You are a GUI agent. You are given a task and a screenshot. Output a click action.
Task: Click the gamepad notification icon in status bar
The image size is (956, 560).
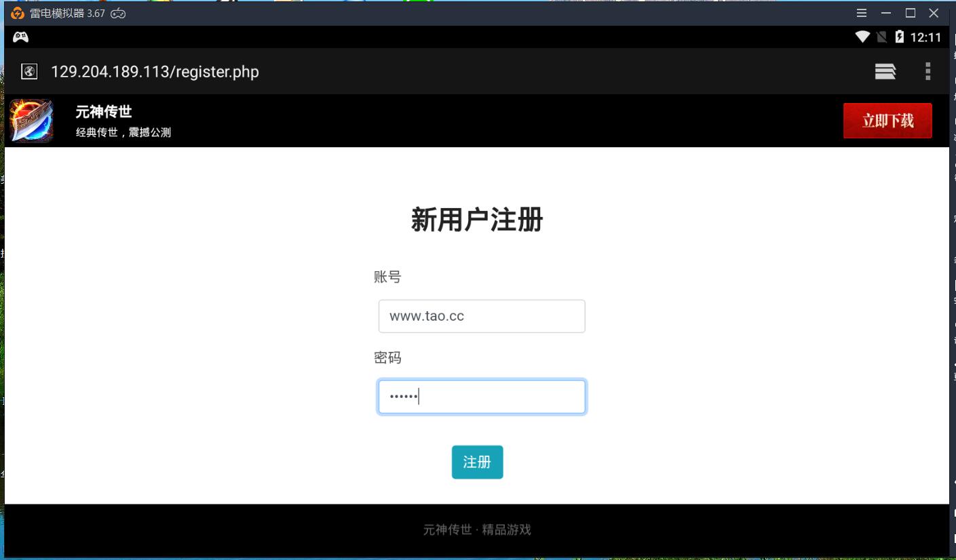20,37
